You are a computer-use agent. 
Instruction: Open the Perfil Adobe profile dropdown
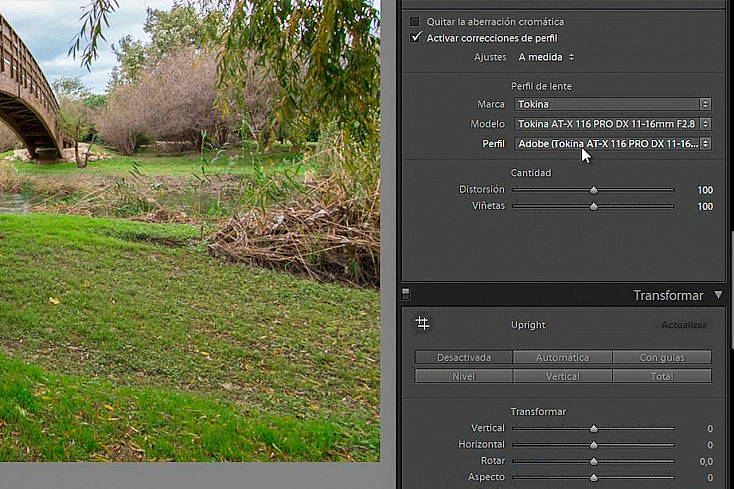613,144
